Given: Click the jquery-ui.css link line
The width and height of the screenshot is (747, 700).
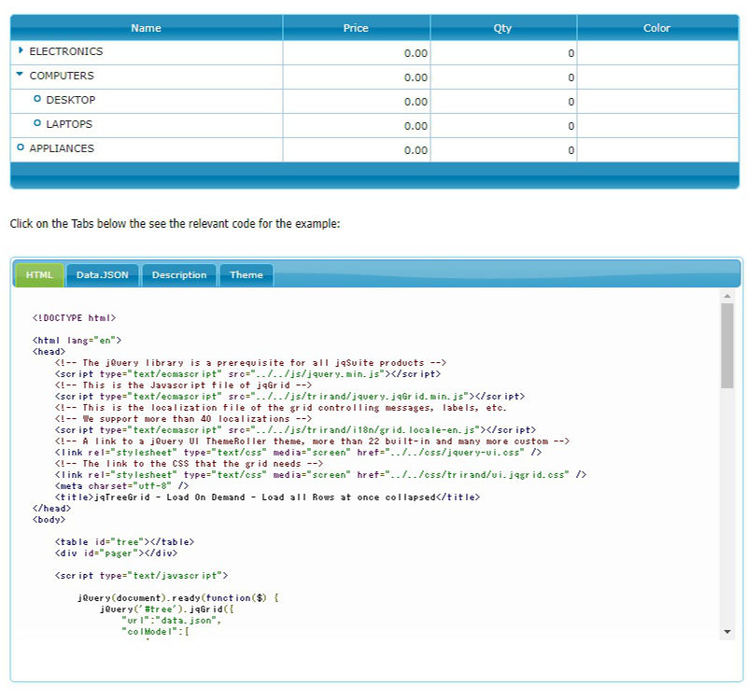Looking at the screenshot, I should (298, 453).
